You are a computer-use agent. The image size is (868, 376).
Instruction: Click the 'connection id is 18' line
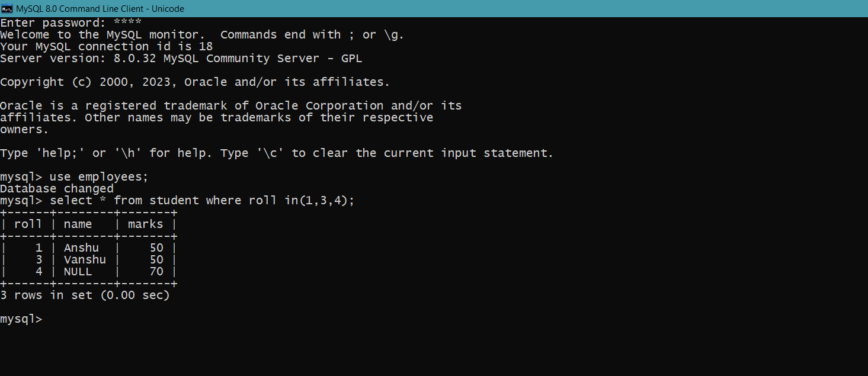click(106, 46)
